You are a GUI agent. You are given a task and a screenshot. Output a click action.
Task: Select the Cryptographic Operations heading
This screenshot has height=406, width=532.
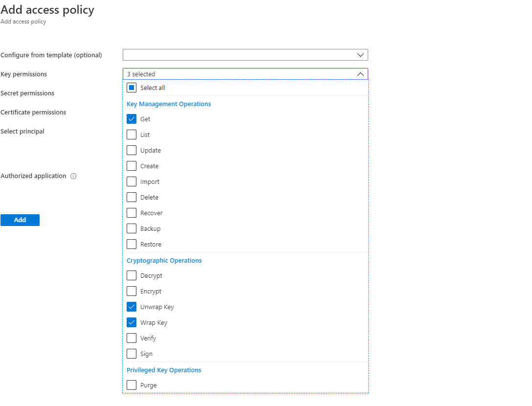point(164,260)
